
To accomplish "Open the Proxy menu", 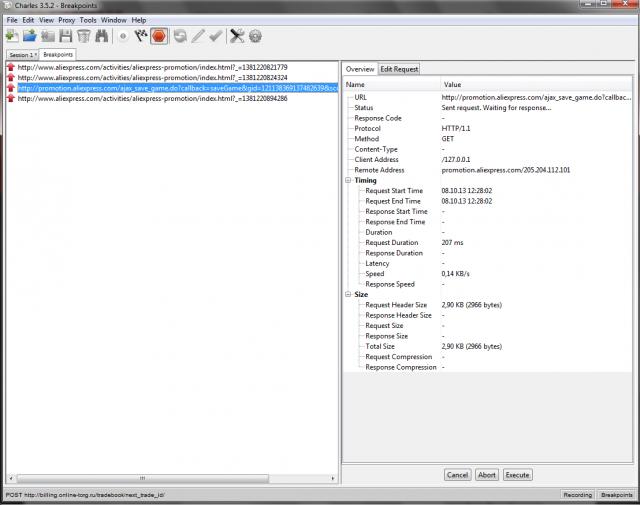I will [67, 20].
